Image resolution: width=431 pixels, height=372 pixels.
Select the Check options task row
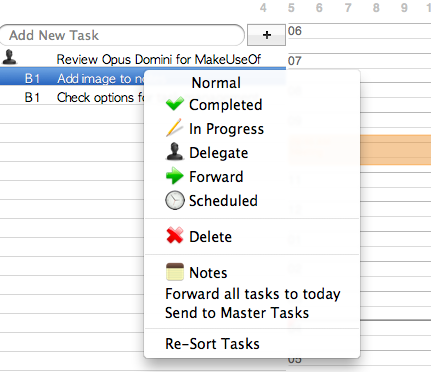tap(72, 97)
